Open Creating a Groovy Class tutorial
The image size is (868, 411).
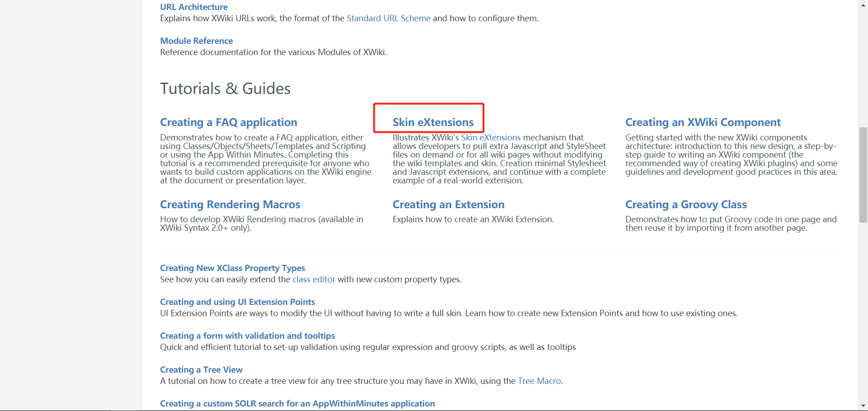tap(686, 205)
